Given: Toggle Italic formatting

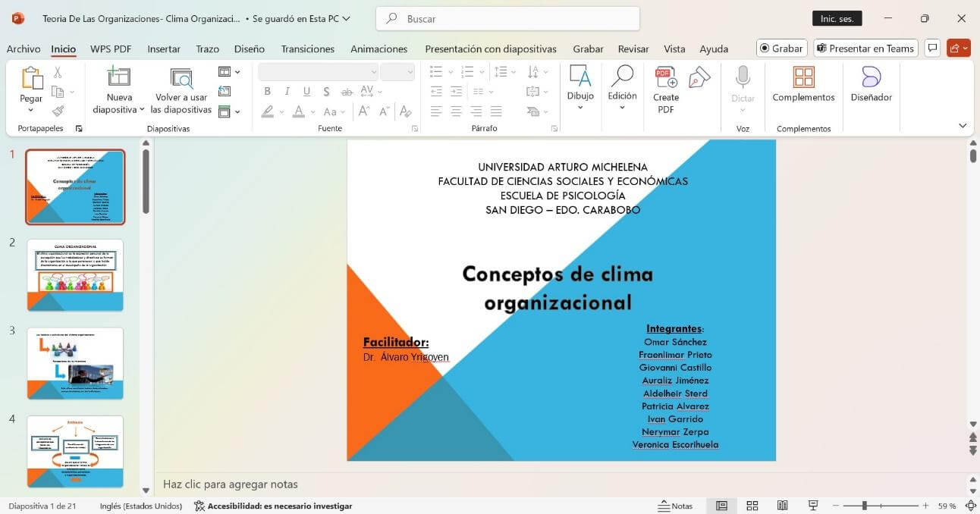Looking at the screenshot, I should 287,92.
